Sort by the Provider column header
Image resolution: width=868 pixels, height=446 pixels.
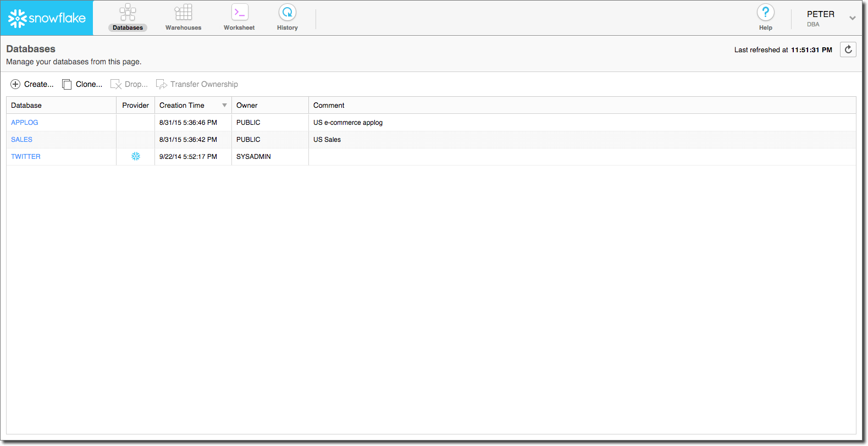pyautogui.click(x=135, y=106)
